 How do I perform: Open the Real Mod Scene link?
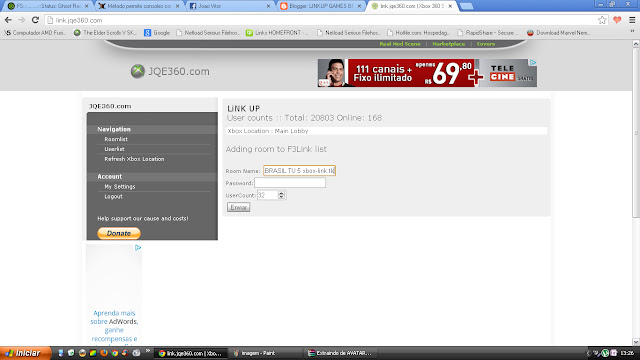400,44
